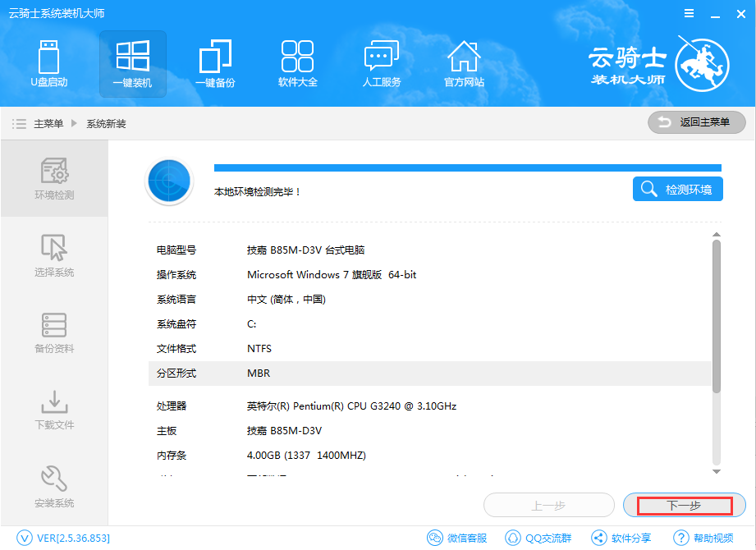Viewport: 756px width, 550px height.
Task: Visit the 官方网站 official website
Action: point(464,64)
